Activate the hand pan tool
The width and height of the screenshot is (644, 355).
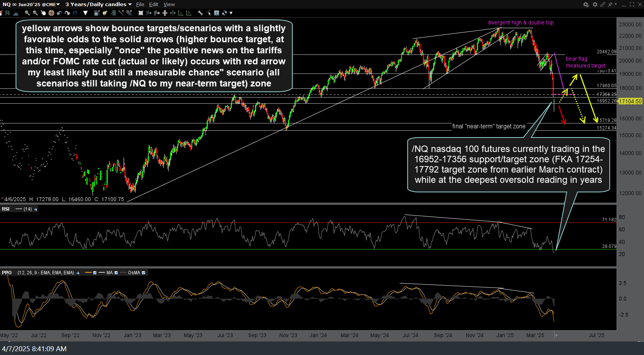(x=43, y=13)
